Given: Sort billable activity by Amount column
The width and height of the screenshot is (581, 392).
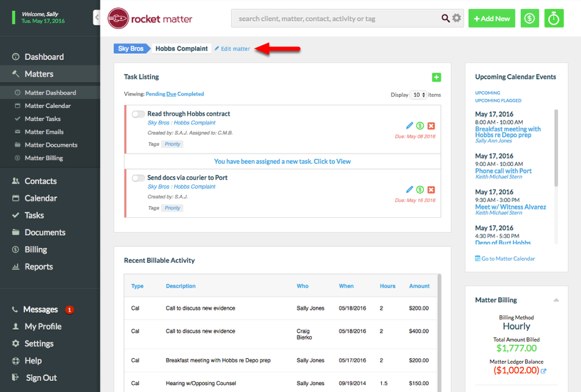Looking at the screenshot, I should coord(419,286).
